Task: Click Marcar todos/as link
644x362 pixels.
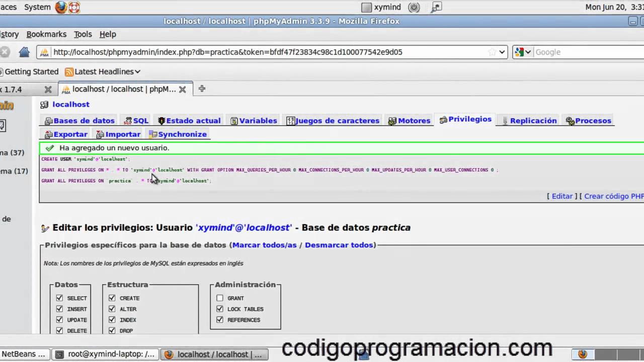Action: click(265, 245)
